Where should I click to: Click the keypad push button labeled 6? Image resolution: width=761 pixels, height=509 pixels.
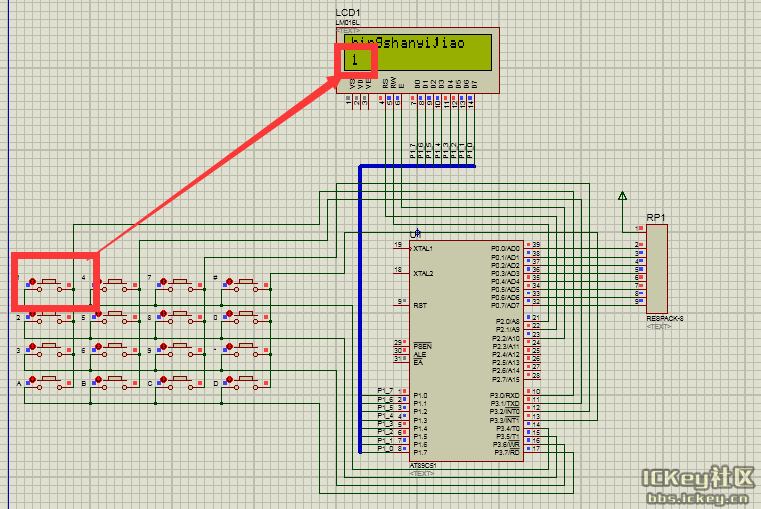[115, 350]
